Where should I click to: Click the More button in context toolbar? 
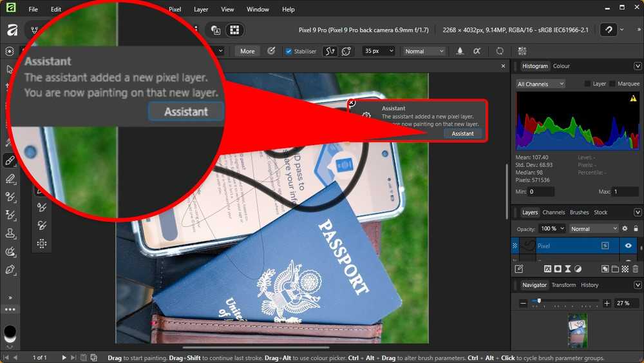247,51
